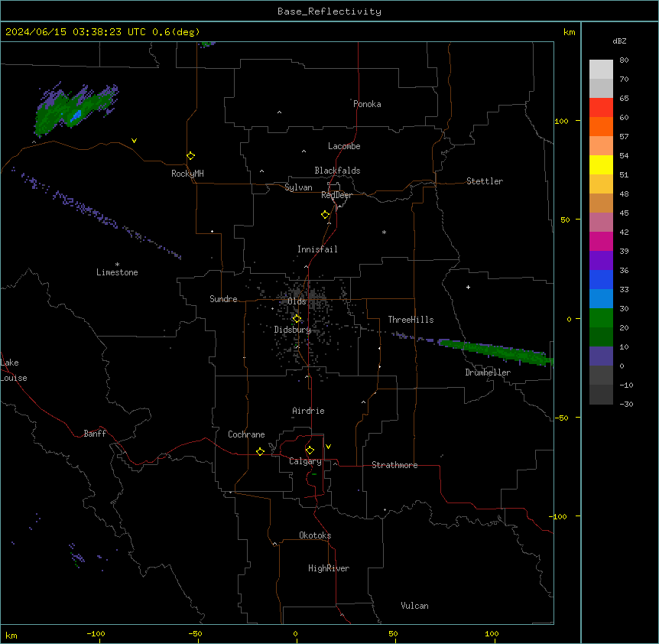Click the Stettler city label
The image size is (659, 644).
(x=485, y=181)
